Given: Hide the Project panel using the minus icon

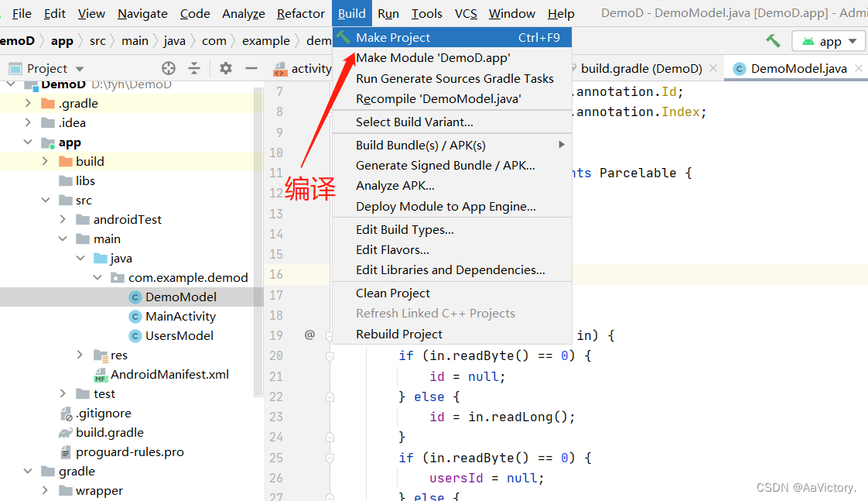Looking at the screenshot, I should (x=252, y=68).
